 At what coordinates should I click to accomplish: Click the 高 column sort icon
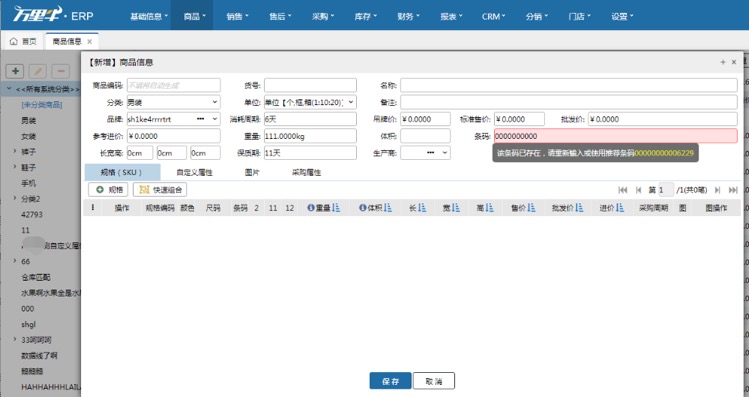pyautogui.click(x=489, y=208)
